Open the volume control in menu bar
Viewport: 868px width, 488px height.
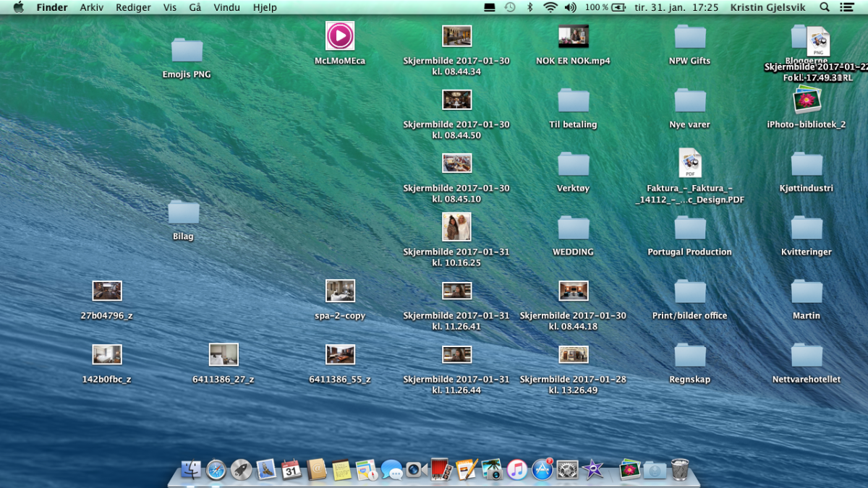[x=570, y=7]
